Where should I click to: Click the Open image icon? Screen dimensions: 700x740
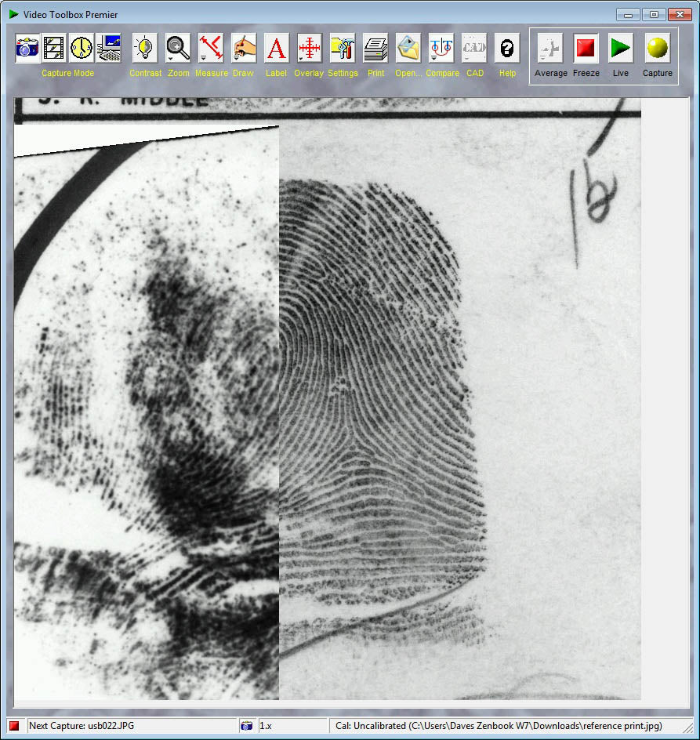408,49
